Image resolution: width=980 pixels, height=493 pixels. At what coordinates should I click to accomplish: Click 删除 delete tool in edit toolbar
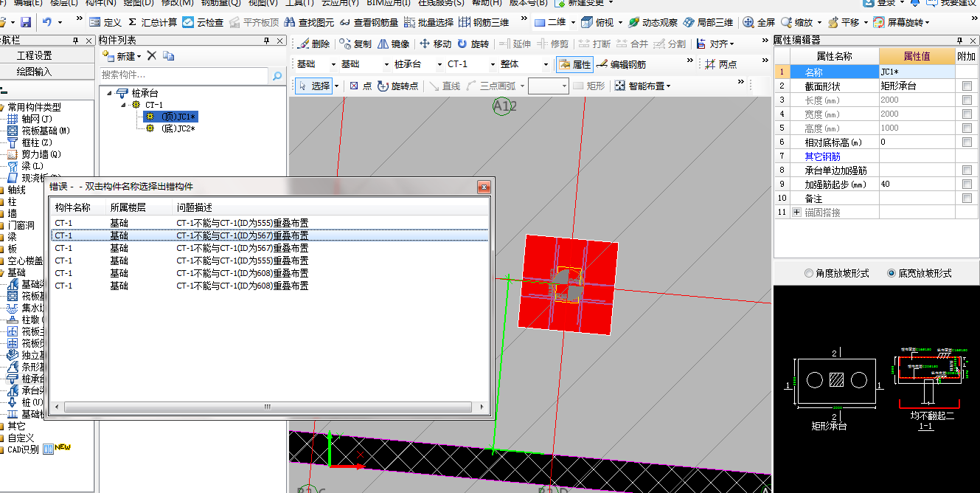click(314, 44)
